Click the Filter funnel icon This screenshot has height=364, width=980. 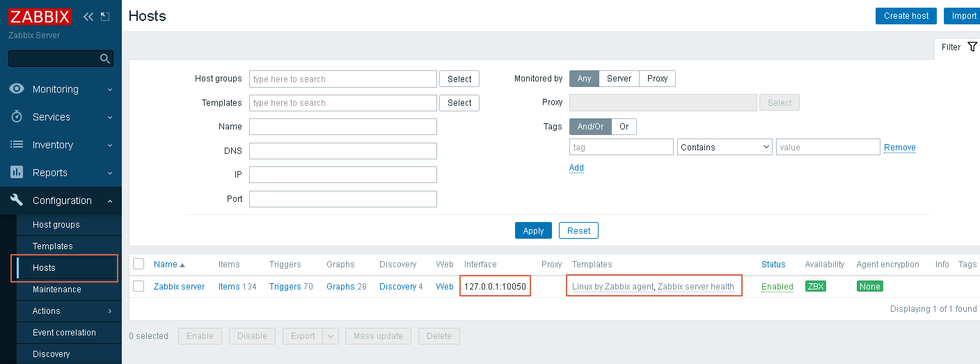click(x=972, y=47)
